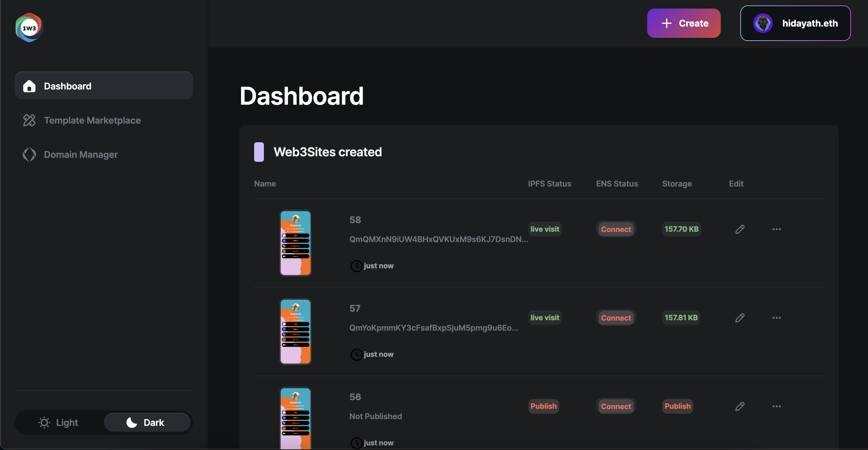The width and height of the screenshot is (868, 450).
Task: Click the pencil edit icon for site 58
Action: (740, 229)
